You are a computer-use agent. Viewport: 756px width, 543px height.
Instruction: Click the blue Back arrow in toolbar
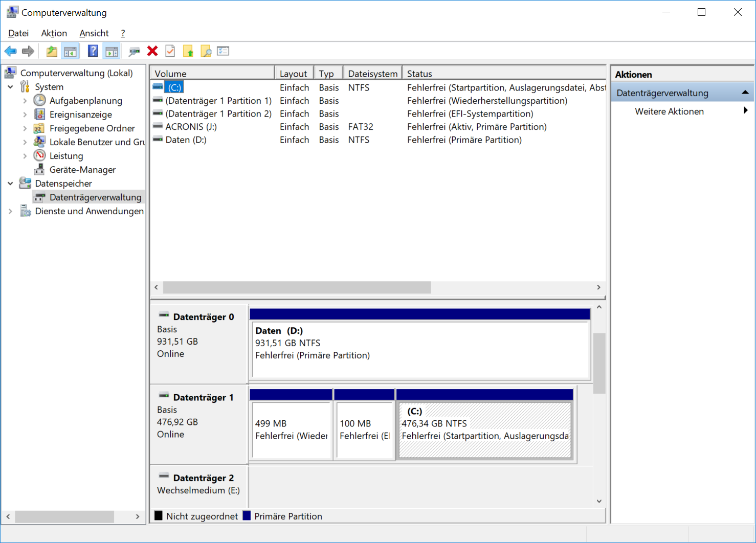[10, 51]
